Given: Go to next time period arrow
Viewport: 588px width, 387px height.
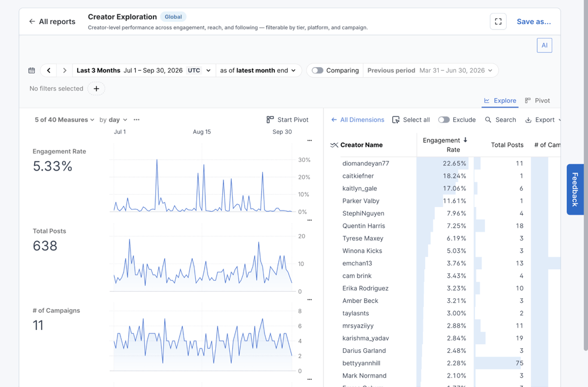Looking at the screenshot, I should coord(65,70).
